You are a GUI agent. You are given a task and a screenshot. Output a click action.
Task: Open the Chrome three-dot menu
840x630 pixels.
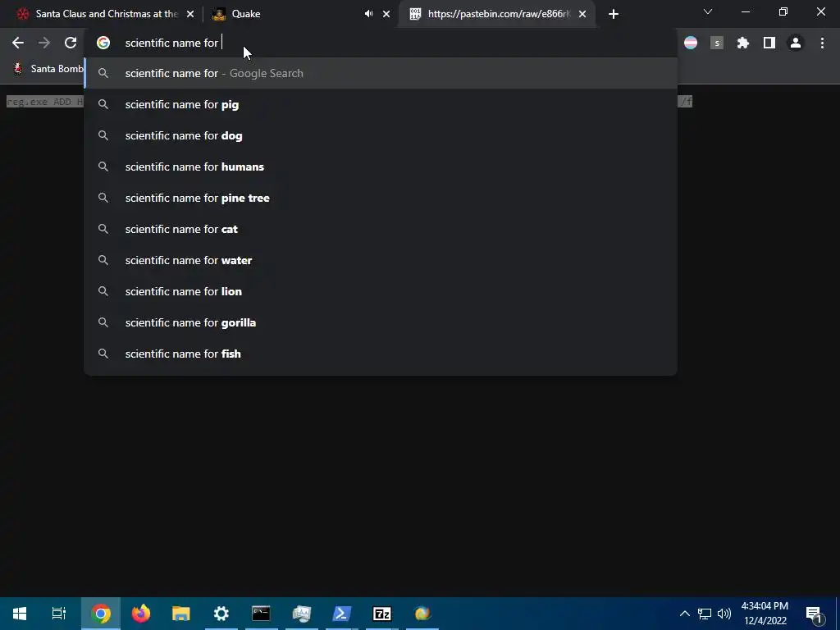pyautogui.click(x=822, y=43)
